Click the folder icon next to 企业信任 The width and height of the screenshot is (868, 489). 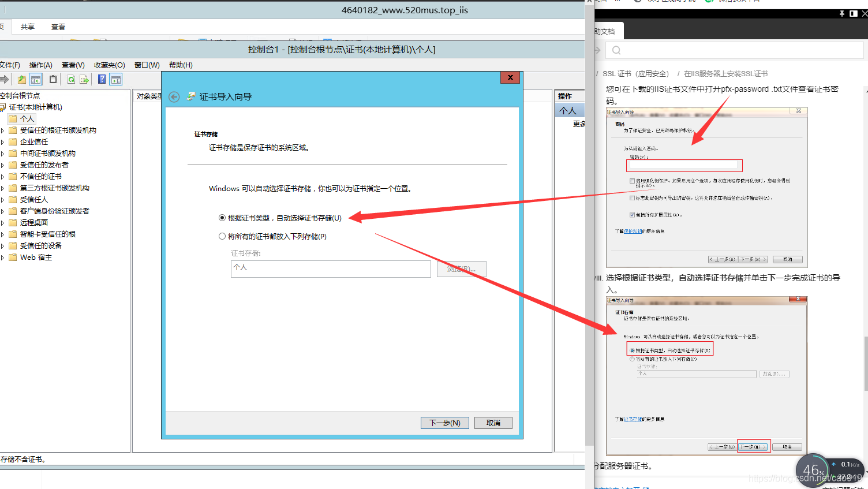(x=13, y=141)
